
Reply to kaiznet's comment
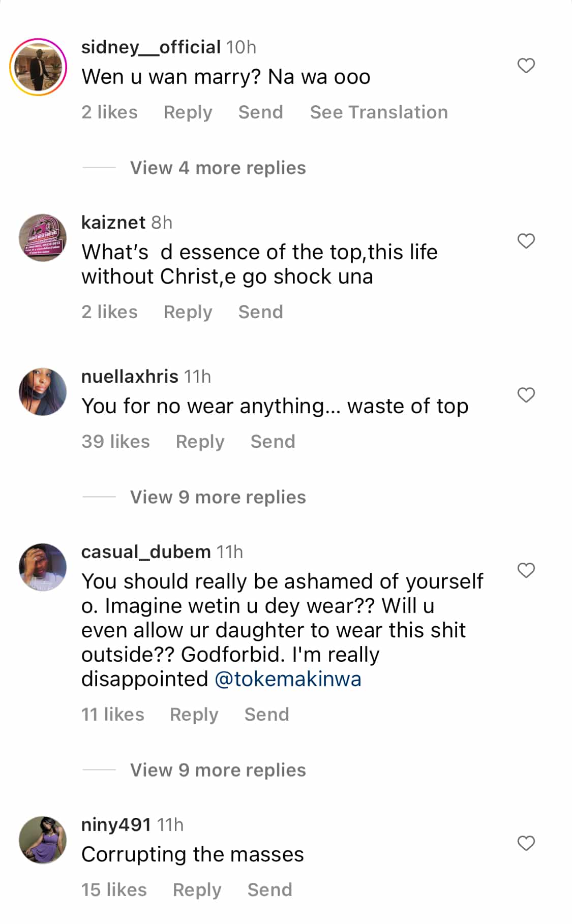[x=188, y=312]
